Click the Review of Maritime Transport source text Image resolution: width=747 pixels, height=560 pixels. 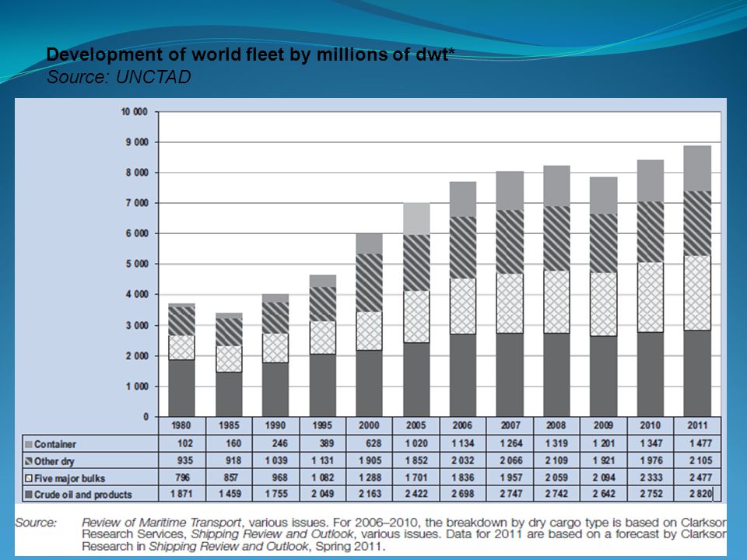point(161,523)
